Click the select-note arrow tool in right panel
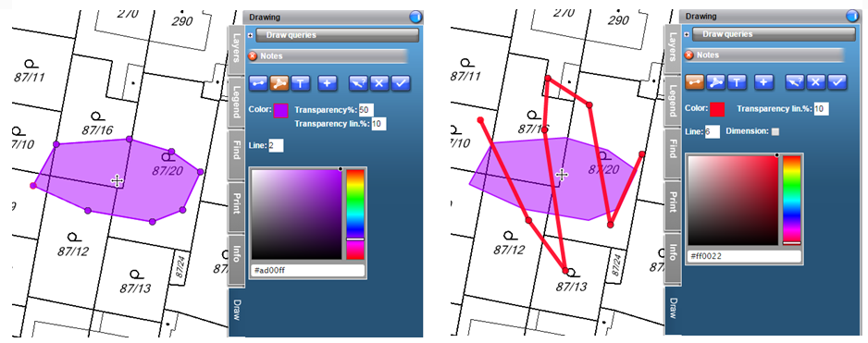 pos(794,82)
